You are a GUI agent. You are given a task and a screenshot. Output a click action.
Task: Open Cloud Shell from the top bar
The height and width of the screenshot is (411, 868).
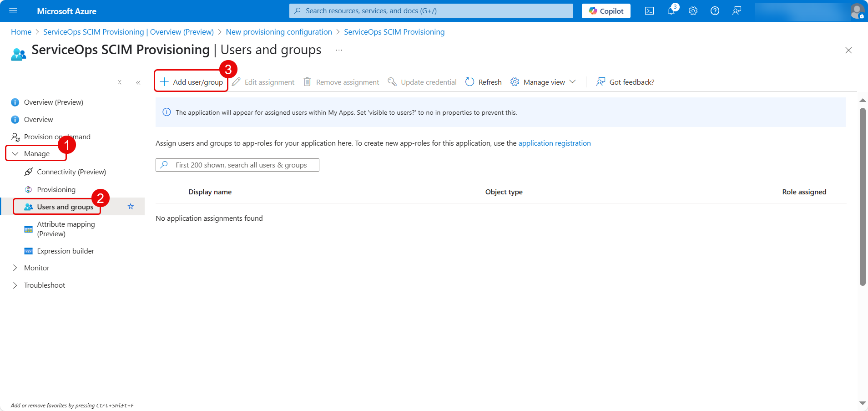(x=649, y=11)
